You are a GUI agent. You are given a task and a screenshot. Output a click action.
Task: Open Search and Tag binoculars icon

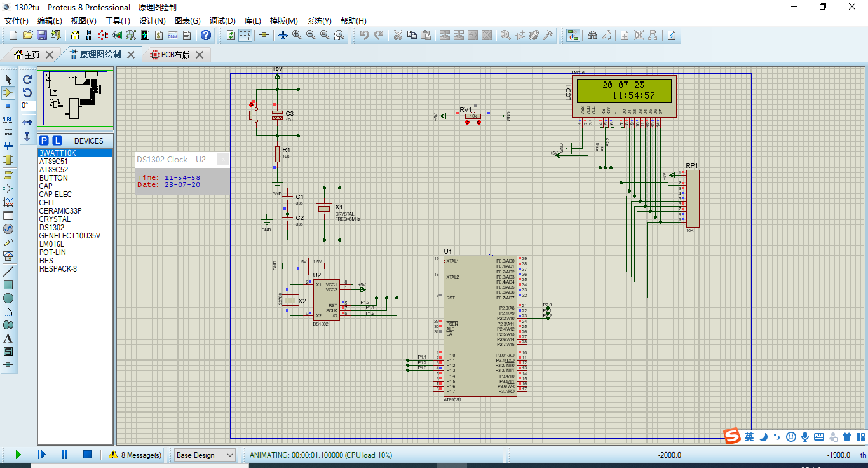(x=592, y=35)
